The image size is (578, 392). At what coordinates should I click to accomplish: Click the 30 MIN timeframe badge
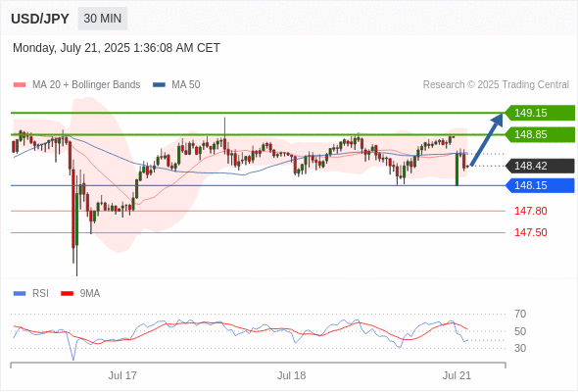[103, 19]
